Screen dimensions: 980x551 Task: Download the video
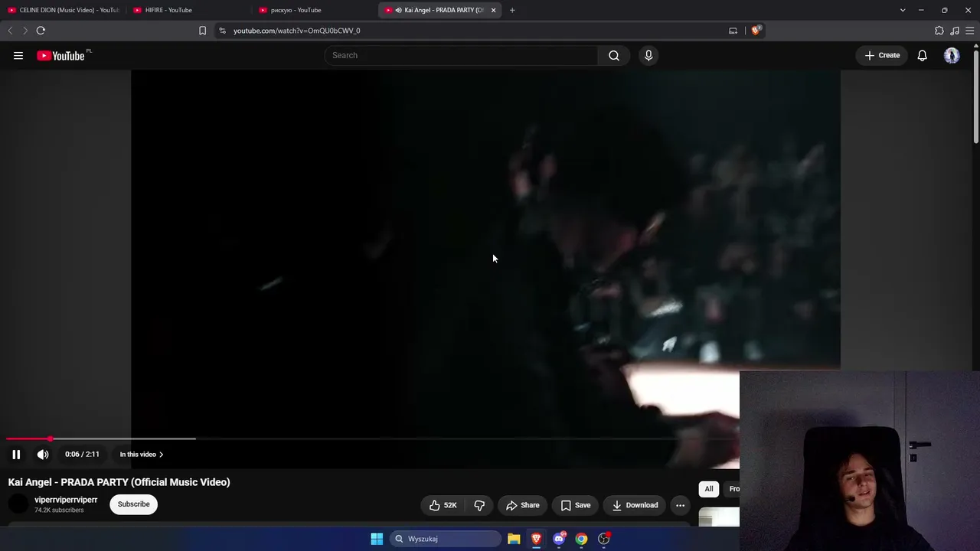tap(635, 505)
